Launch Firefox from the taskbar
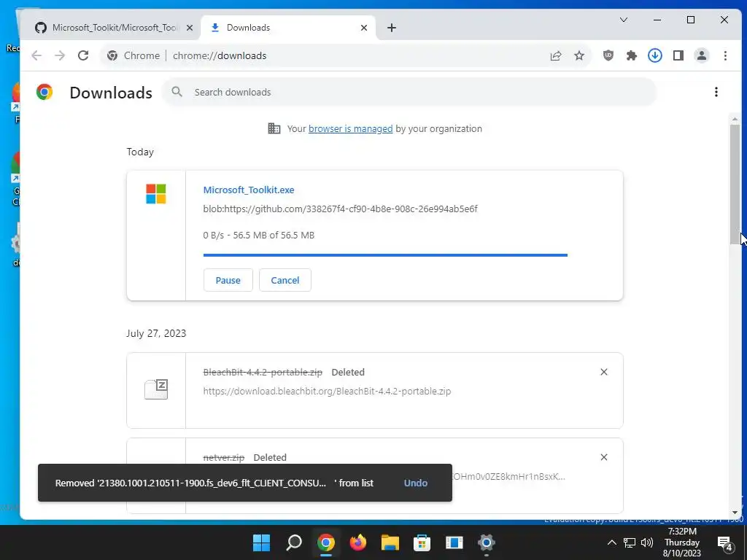 pos(357,542)
